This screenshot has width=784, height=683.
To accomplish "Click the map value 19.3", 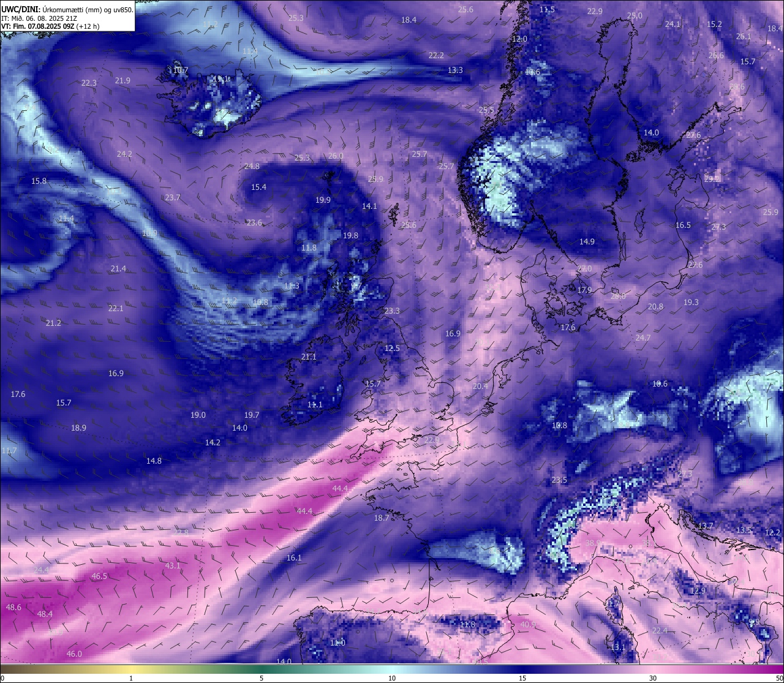I will [x=691, y=302].
